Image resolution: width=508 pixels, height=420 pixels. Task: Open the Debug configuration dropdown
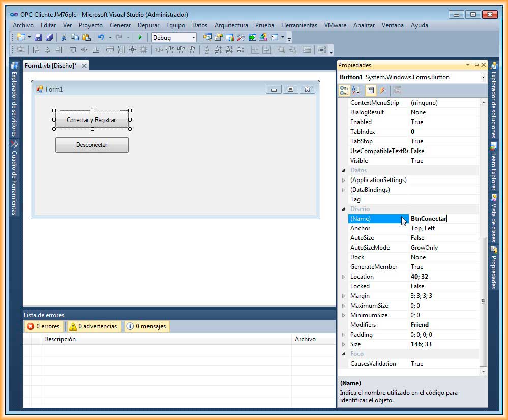pyautogui.click(x=193, y=37)
